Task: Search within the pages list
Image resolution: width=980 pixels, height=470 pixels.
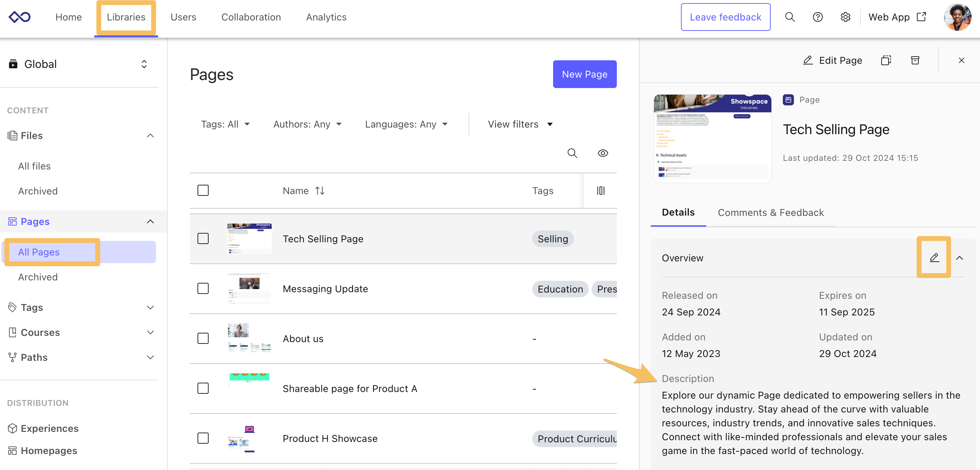Action: [x=572, y=153]
